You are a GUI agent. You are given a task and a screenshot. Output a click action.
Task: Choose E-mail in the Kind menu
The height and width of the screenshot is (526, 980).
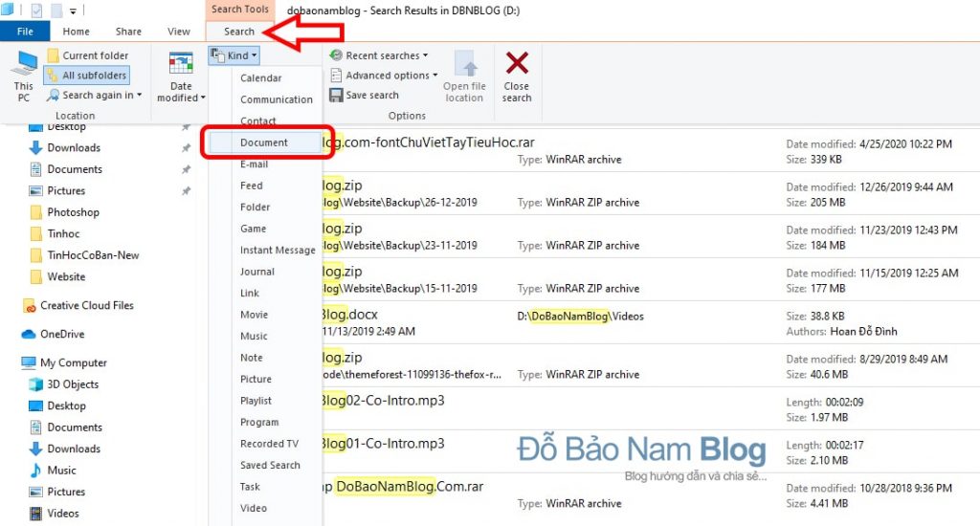click(266, 164)
